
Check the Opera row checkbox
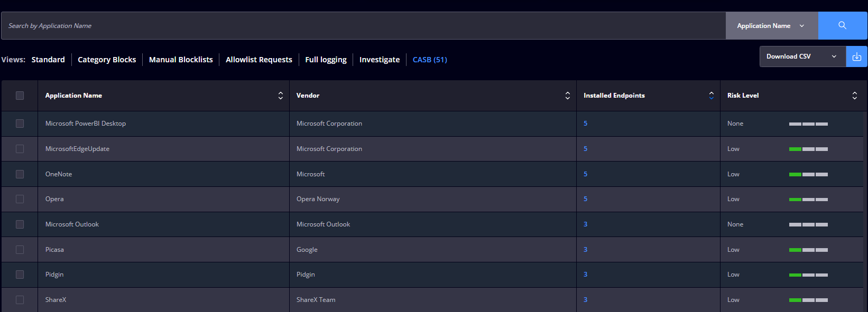point(20,199)
